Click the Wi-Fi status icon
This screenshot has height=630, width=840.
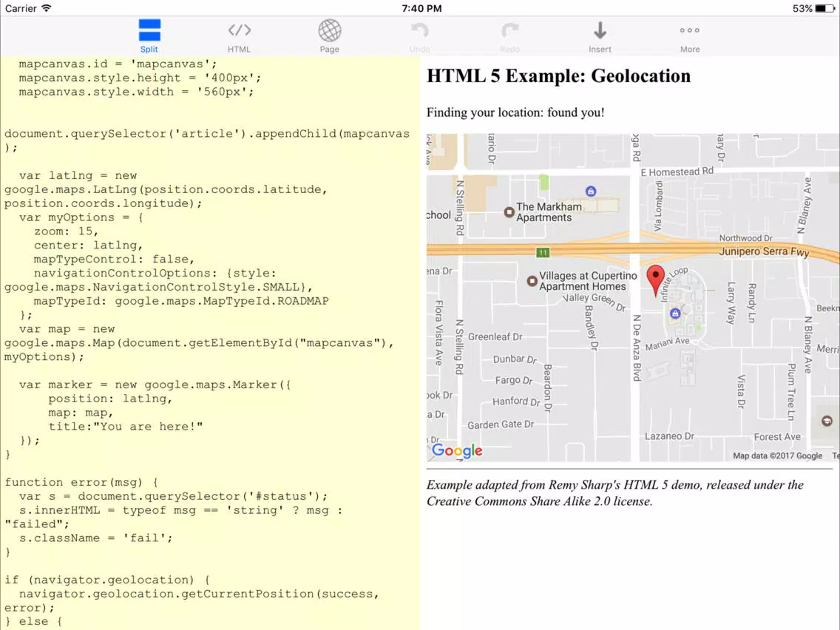point(47,8)
